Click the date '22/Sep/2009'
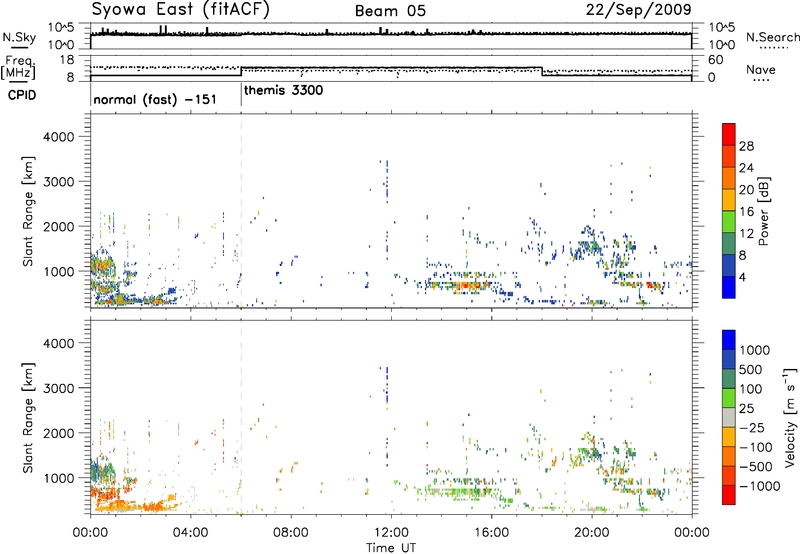This screenshot has width=800, height=554. 638,9
